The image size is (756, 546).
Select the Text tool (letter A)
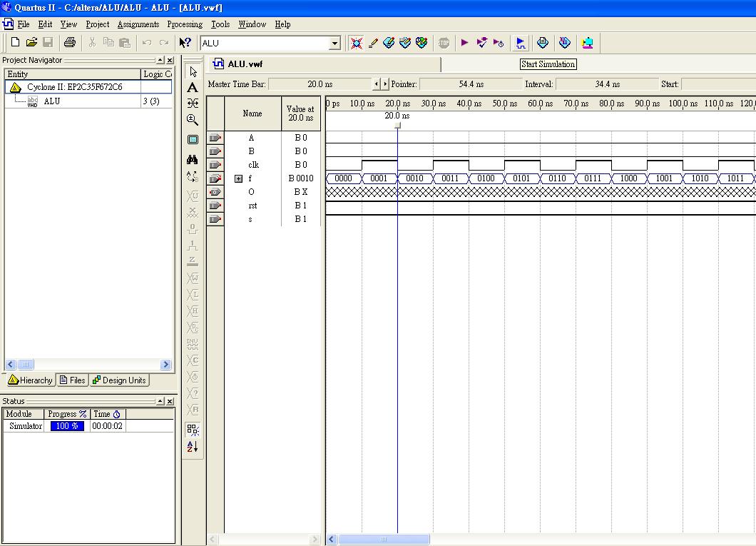pyautogui.click(x=193, y=88)
